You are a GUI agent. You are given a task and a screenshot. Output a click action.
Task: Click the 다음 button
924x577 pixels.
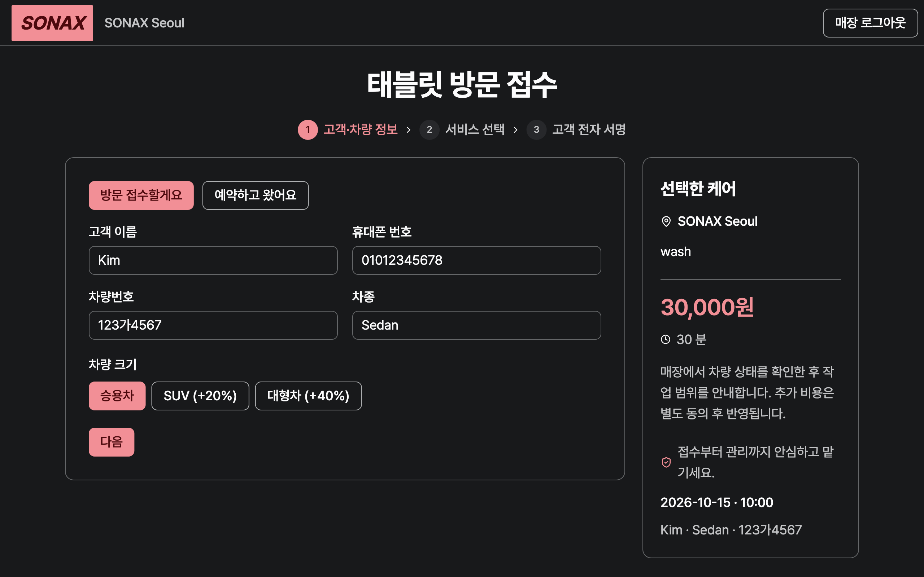coord(112,442)
